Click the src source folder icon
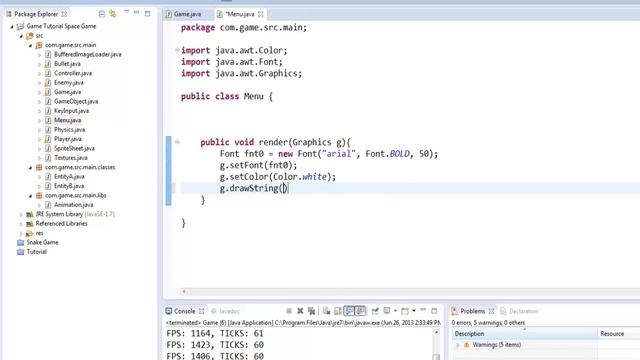This screenshot has height=360, width=640. pos(29,36)
